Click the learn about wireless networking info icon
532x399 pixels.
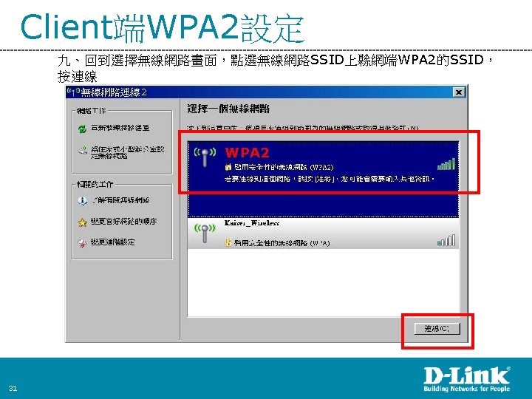point(82,201)
